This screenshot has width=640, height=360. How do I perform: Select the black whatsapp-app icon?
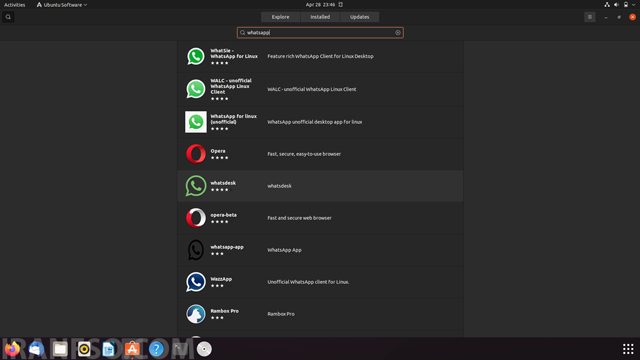tap(196, 250)
